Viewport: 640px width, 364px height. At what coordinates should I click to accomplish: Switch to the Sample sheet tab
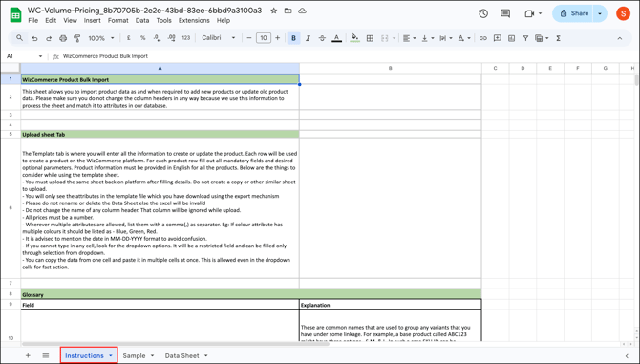point(134,355)
